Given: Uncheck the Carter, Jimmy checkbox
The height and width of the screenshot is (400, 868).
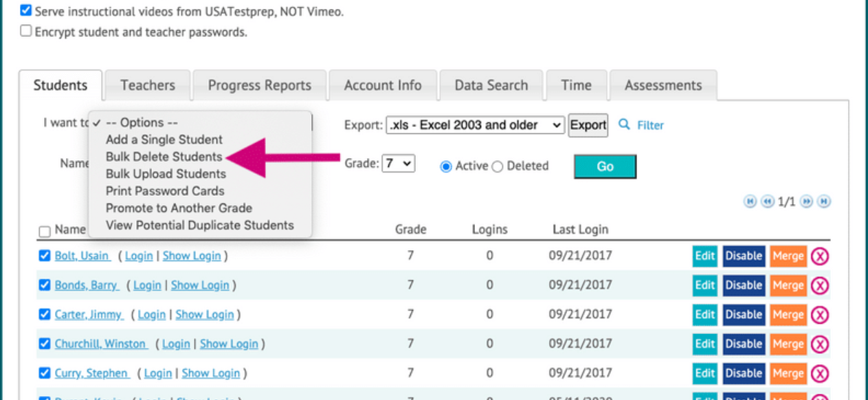Looking at the screenshot, I should point(45,314).
